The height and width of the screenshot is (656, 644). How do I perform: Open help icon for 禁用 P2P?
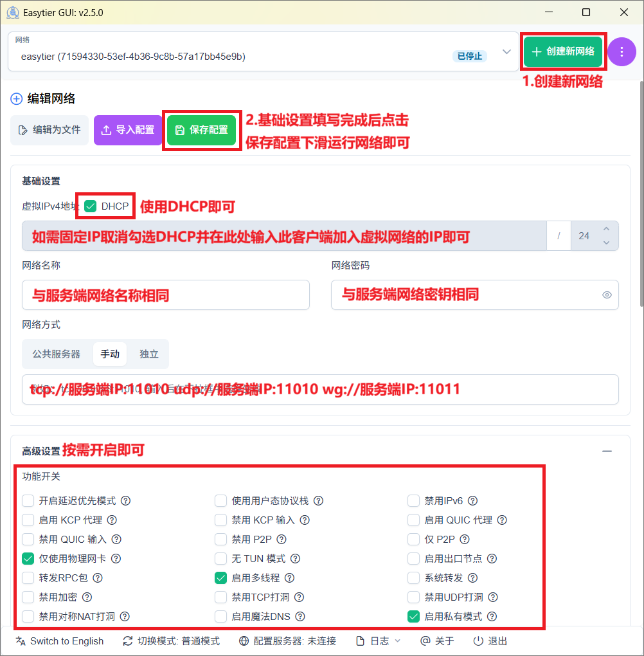pos(282,540)
